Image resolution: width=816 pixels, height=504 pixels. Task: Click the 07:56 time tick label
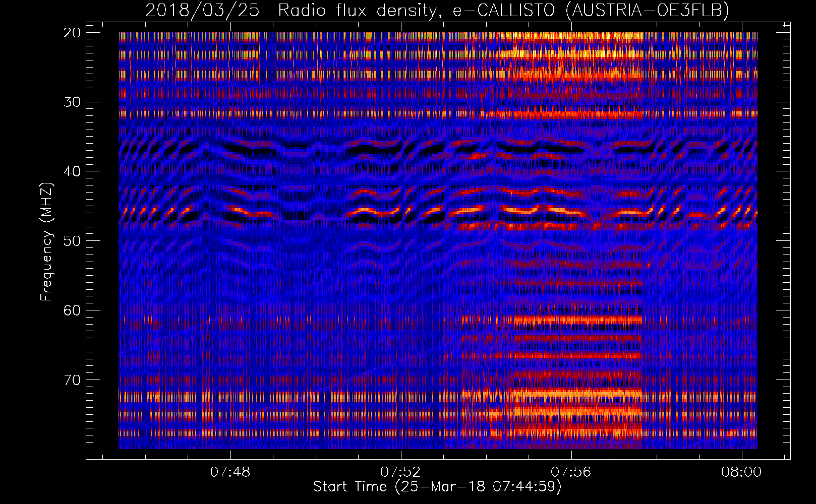[x=571, y=472]
